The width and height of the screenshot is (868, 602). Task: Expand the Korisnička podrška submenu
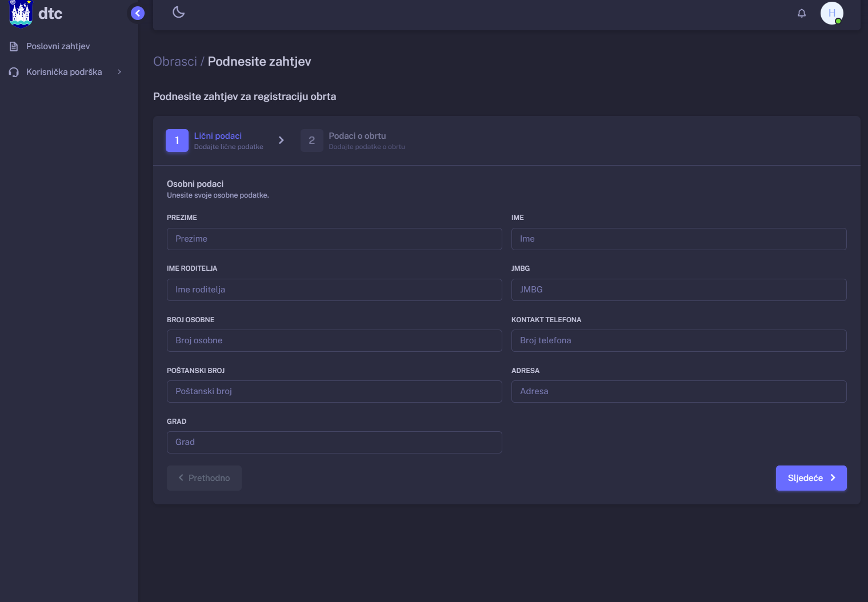(119, 72)
